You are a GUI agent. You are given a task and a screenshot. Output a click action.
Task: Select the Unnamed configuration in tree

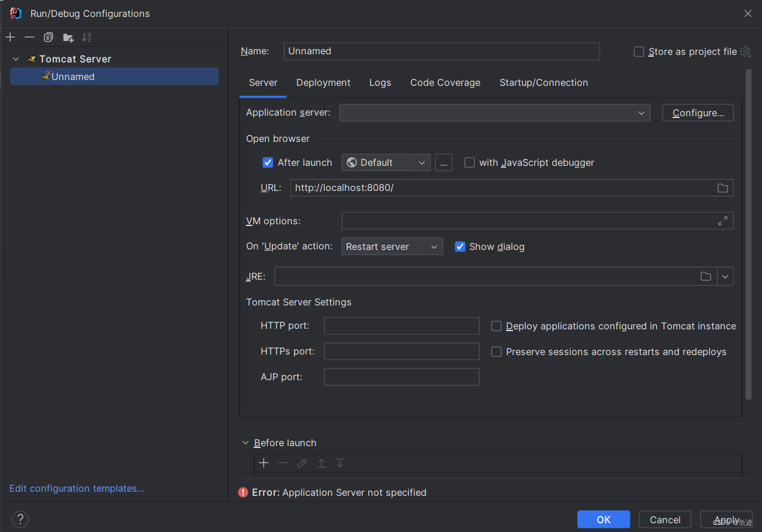coord(115,77)
